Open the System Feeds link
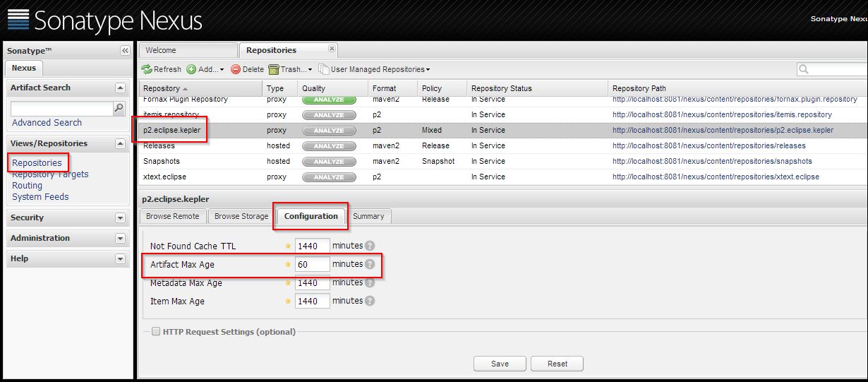The height and width of the screenshot is (382, 868). (x=40, y=197)
